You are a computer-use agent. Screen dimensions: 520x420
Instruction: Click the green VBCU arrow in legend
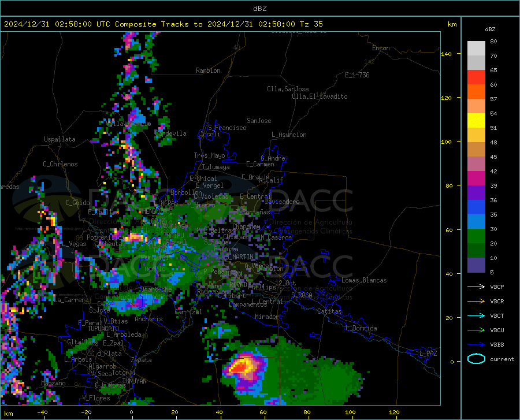click(476, 330)
